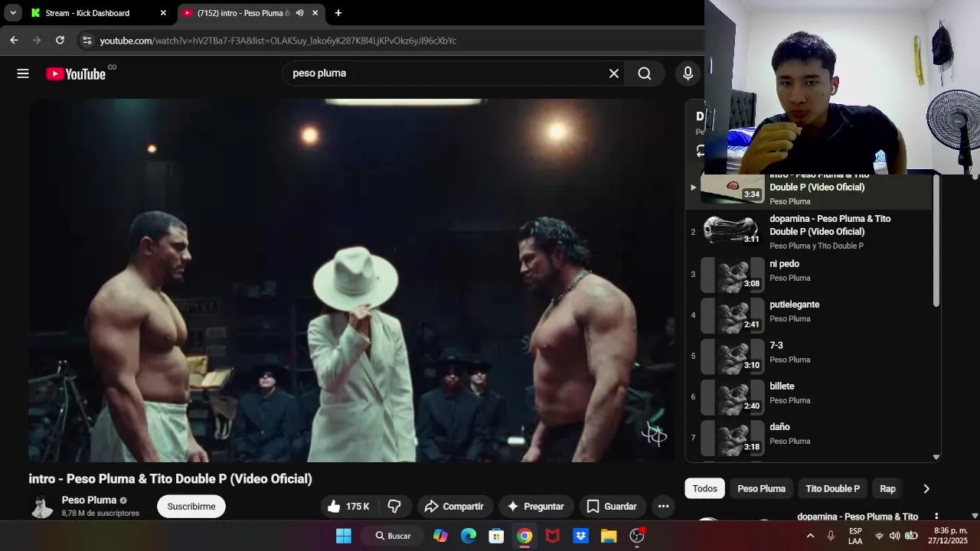Viewport: 980px width, 551px height.
Task: Close the Kick Dashboard tab
Action: point(163,13)
